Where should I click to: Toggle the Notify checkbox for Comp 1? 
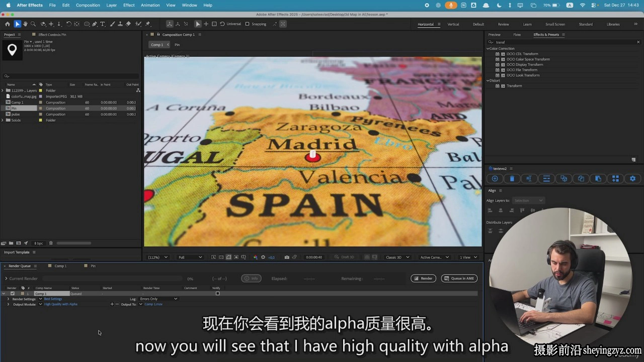tap(217, 294)
